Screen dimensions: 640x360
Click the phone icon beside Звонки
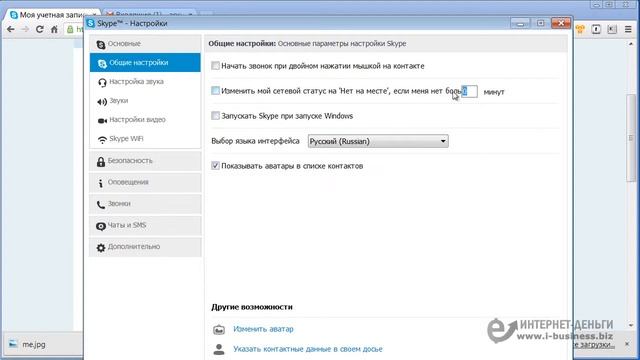pyautogui.click(x=101, y=204)
